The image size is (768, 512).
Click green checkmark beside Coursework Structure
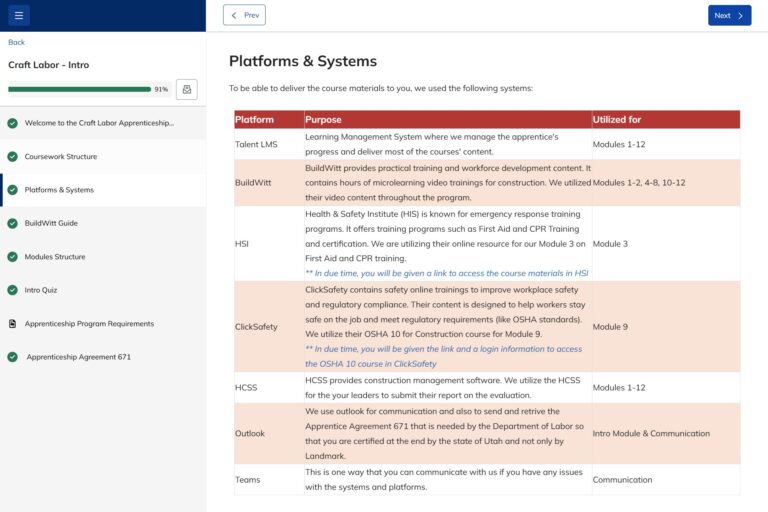tap(13, 157)
